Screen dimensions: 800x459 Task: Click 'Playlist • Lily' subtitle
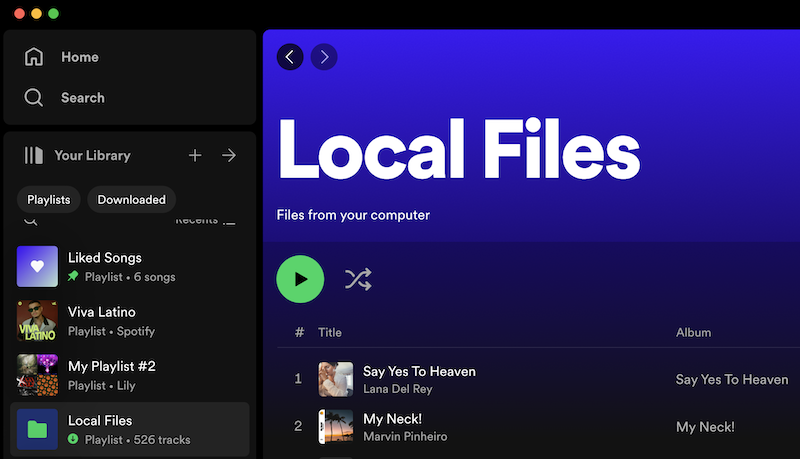click(102, 386)
